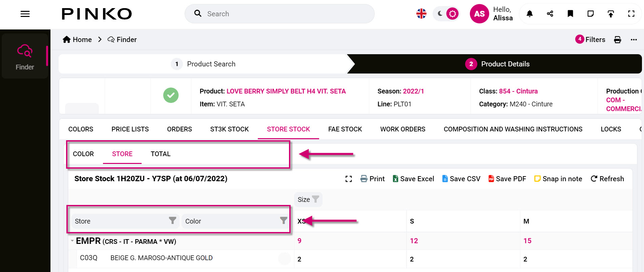Open the Color column filter
Viewport: 644px width, 272px height.
(x=284, y=221)
